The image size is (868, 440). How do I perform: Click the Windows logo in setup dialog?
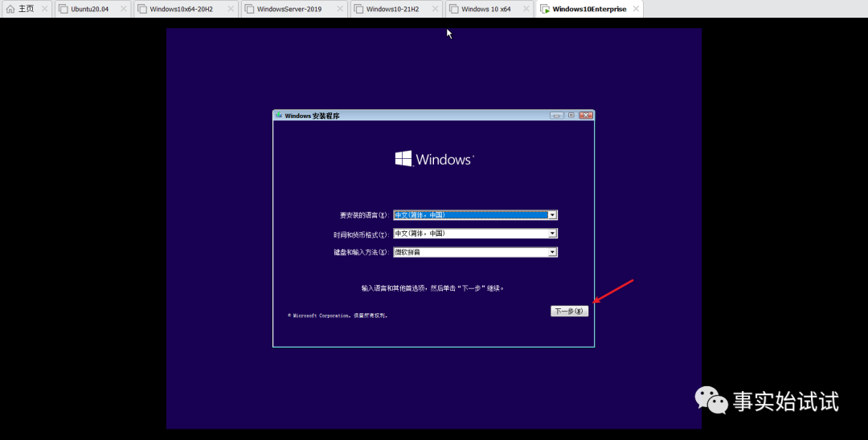tap(435, 159)
